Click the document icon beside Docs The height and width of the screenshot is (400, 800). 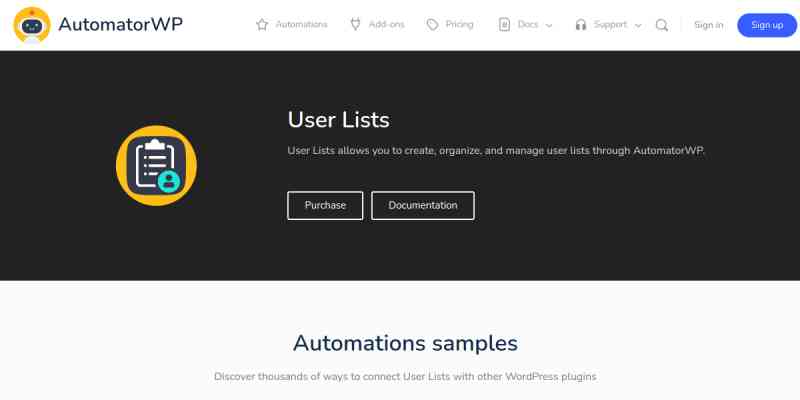coord(504,24)
